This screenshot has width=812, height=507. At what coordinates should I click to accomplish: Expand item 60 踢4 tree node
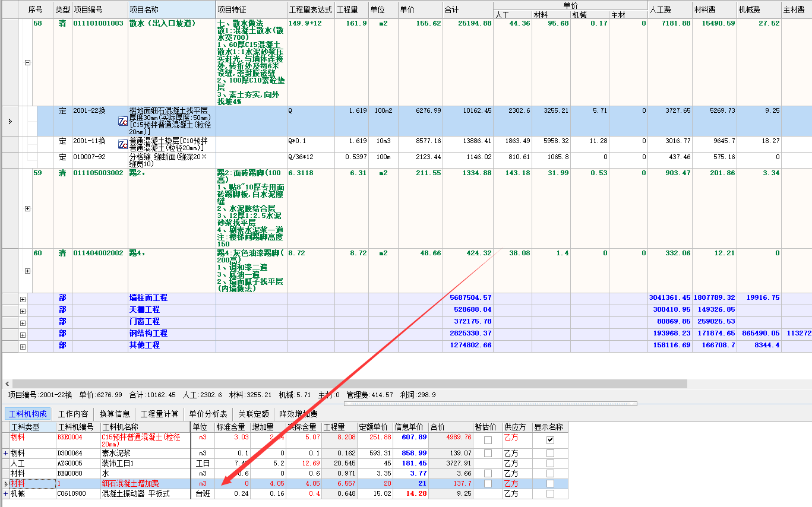click(x=27, y=271)
